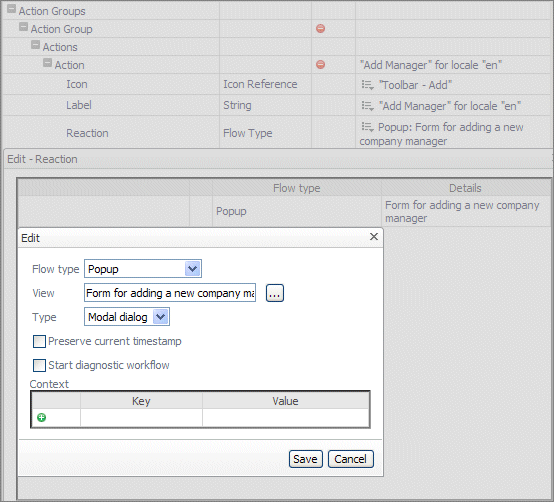Remove the Action Group with red minus icon
Viewport: 554px width, 502px height.
[x=320, y=29]
